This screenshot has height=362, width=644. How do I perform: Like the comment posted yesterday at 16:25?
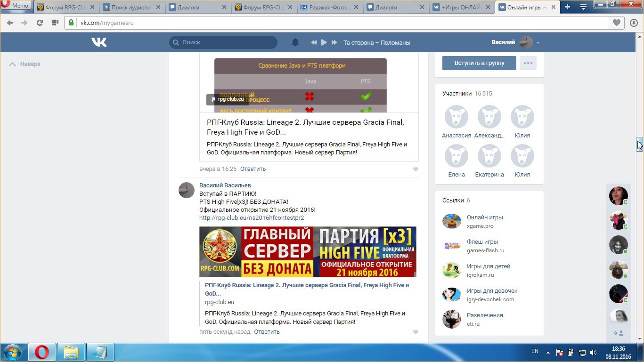click(x=416, y=169)
